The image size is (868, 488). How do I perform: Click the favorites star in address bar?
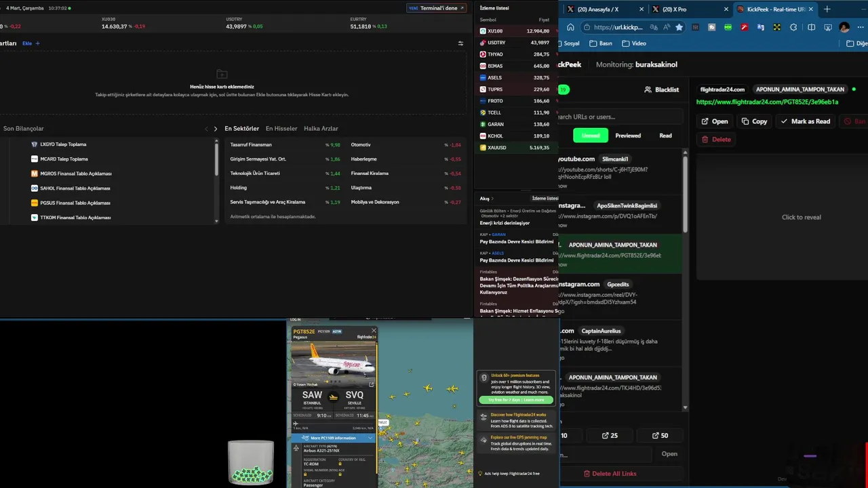[679, 27]
